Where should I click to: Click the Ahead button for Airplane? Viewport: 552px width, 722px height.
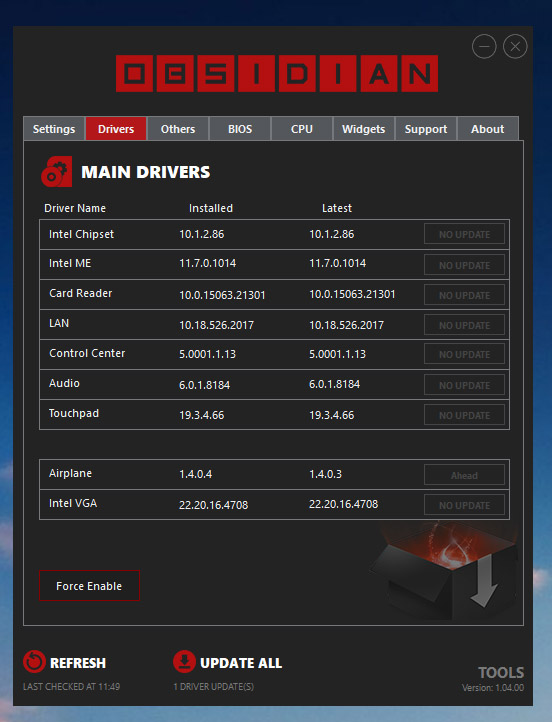coord(464,475)
